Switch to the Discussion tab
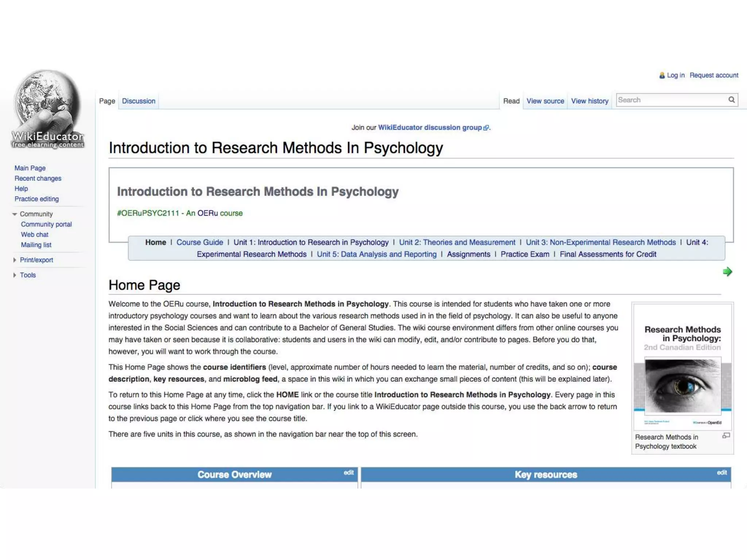 tap(139, 101)
